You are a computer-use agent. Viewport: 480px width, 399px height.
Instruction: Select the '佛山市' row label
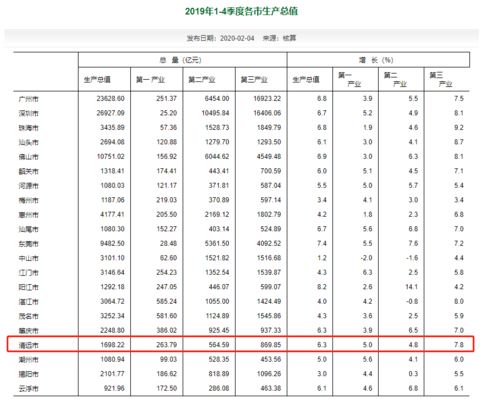coord(29,157)
